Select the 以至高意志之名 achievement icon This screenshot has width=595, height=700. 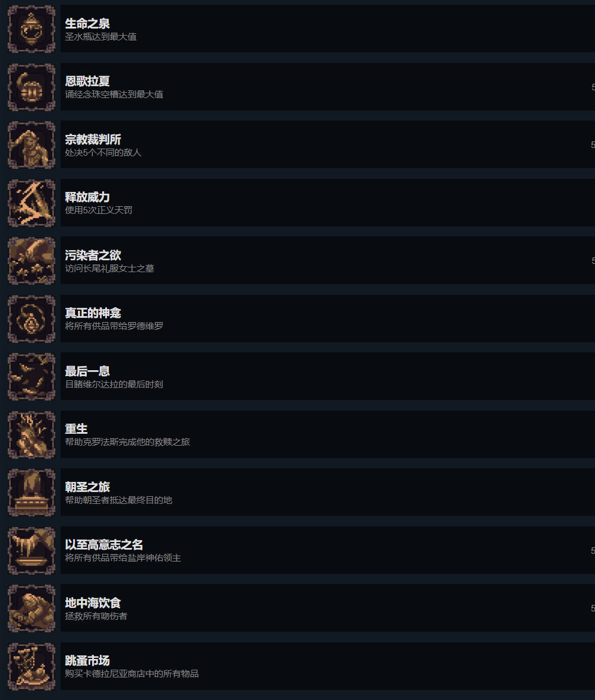coord(32,550)
